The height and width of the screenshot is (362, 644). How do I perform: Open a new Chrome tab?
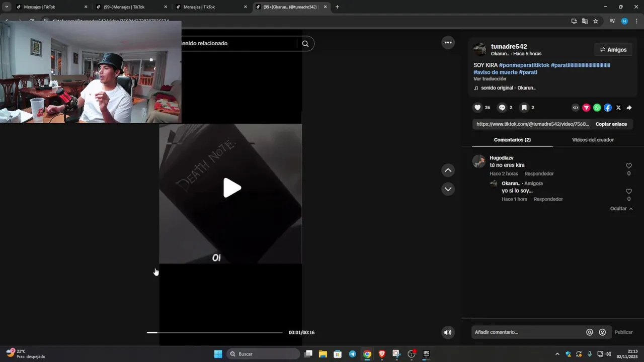(337, 7)
